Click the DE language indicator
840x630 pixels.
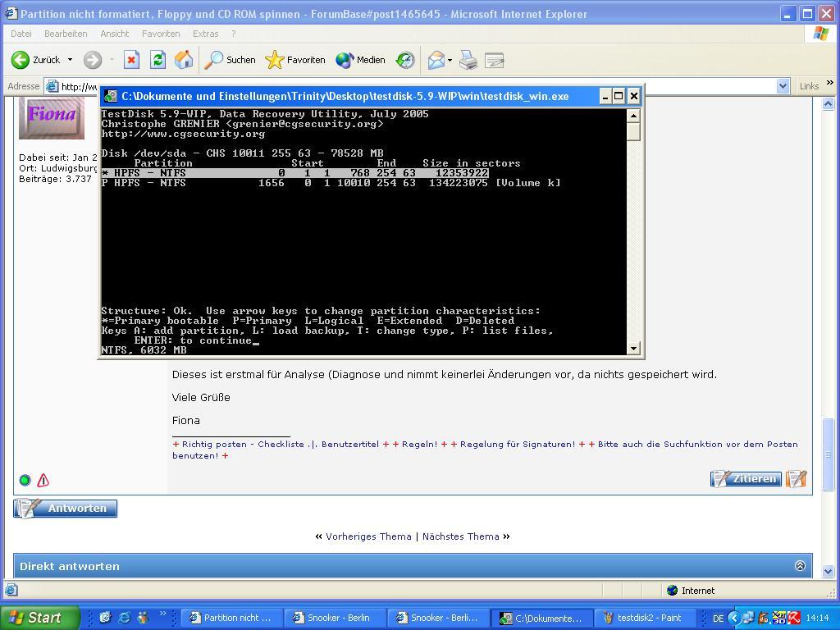(x=718, y=619)
